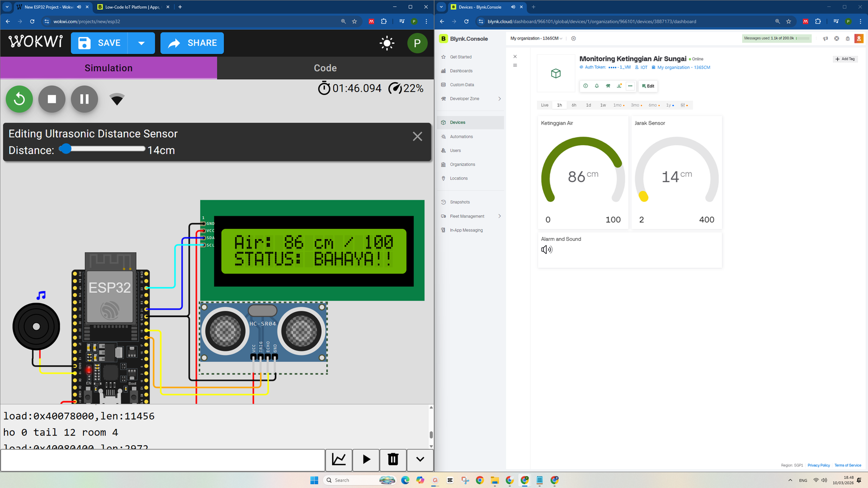Screen dimensions: 868x488
Task: Open organization settings gear icon
Action: [x=573, y=38]
